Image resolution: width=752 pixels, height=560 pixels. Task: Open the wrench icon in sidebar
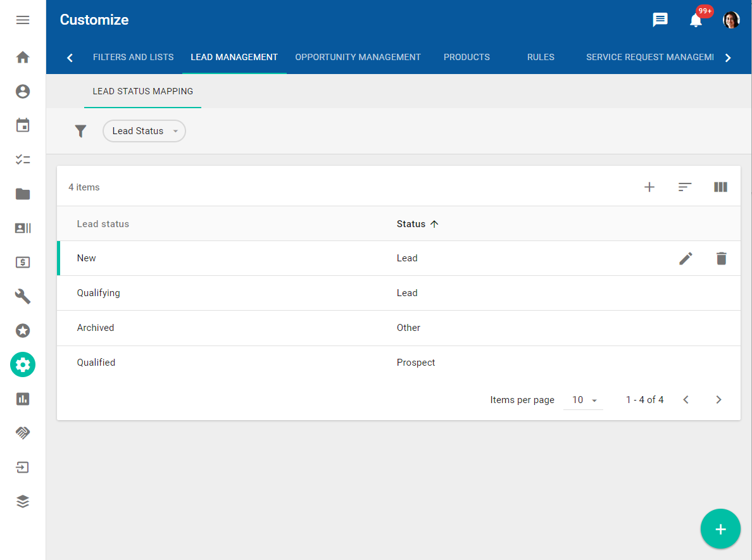pyautogui.click(x=23, y=296)
